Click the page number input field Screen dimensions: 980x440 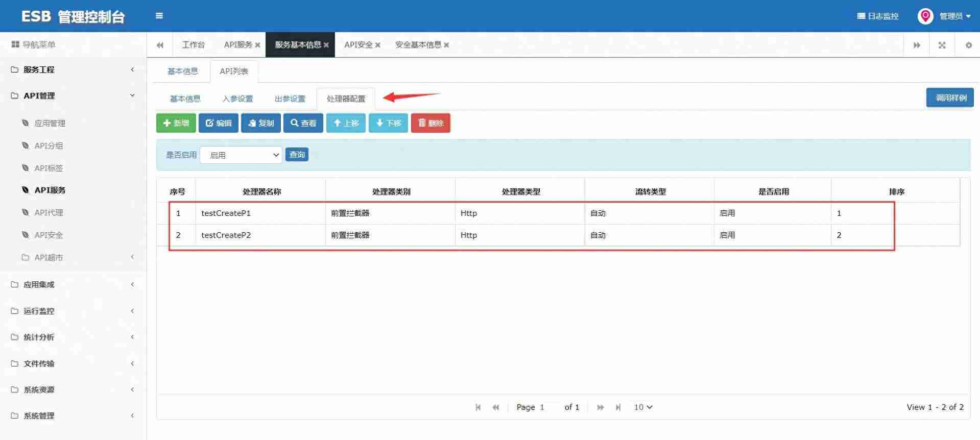[548, 407]
